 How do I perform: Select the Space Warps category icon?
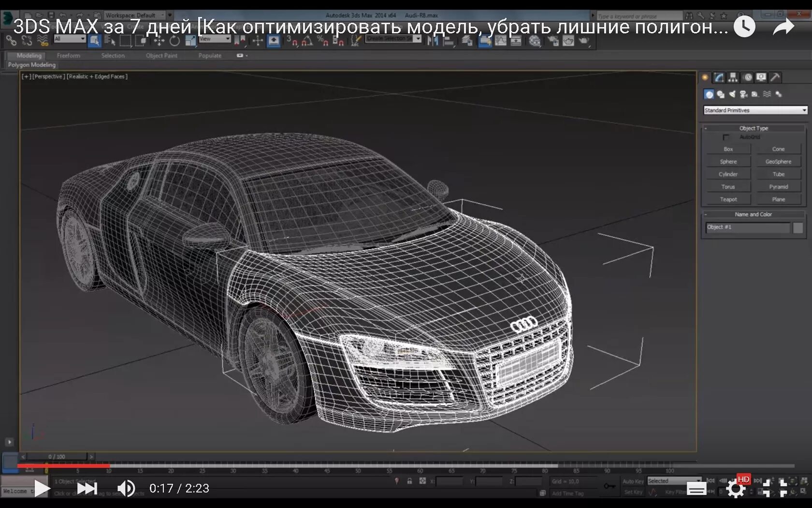click(767, 94)
